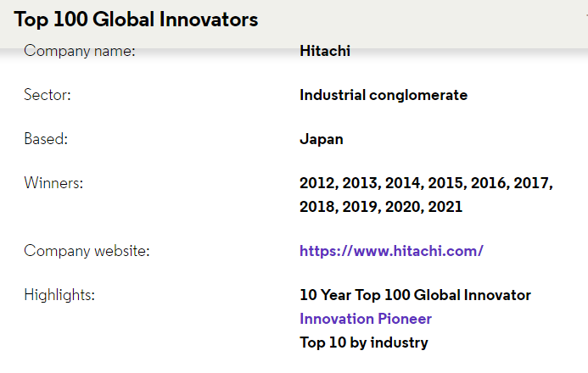Follow the Innovation Pioneer link
The width and height of the screenshot is (588, 373).
point(365,319)
